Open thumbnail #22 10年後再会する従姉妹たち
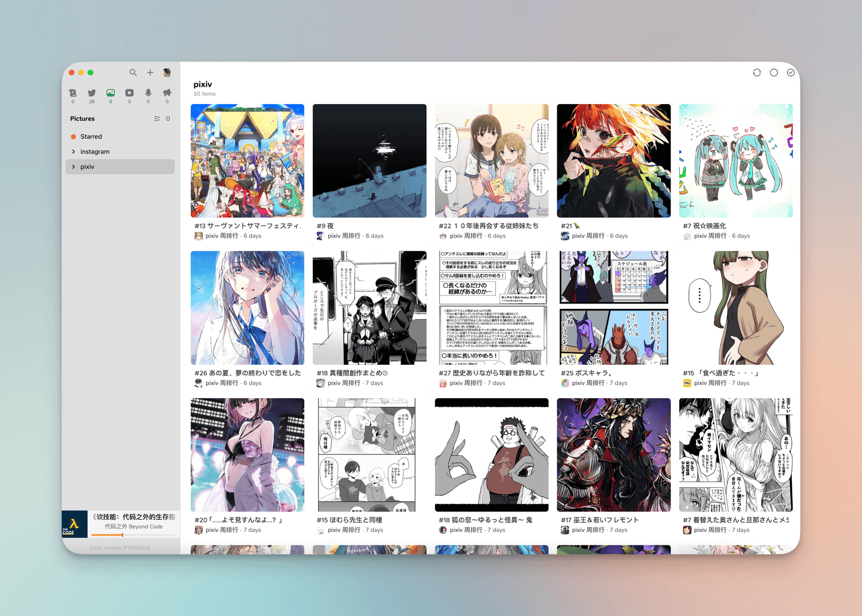The height and width of the screenshot is (616, 862). pyautogui.click(x=492, y=161)
